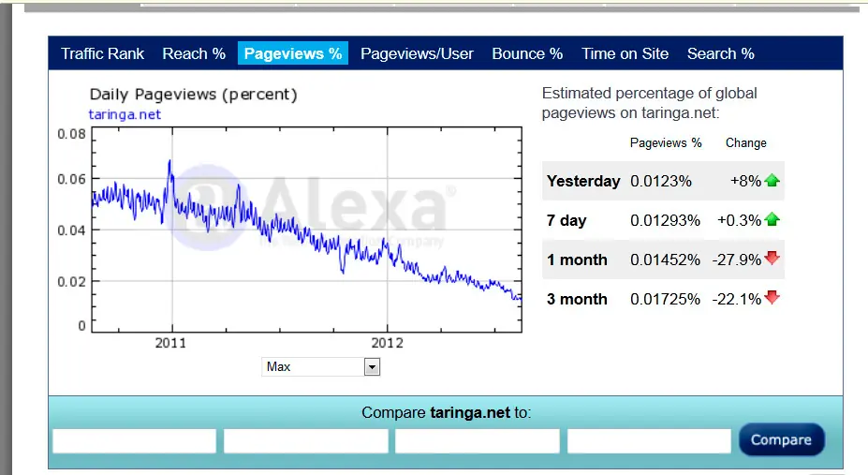The height and width of the screenshot is (475, 868).
Task: Click the +8% change value
Action: (x=745, y=181)
